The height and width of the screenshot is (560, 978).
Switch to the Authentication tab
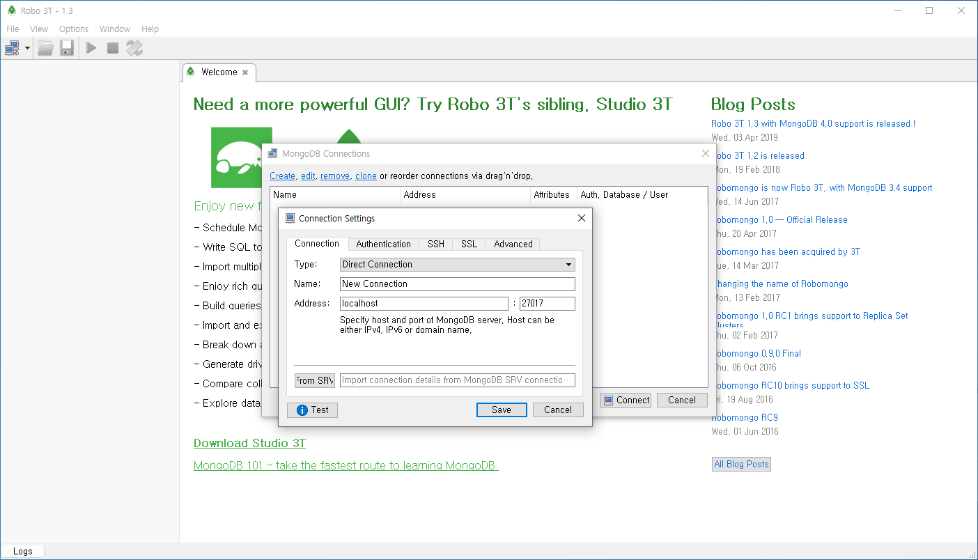click(x=383, y=244)
